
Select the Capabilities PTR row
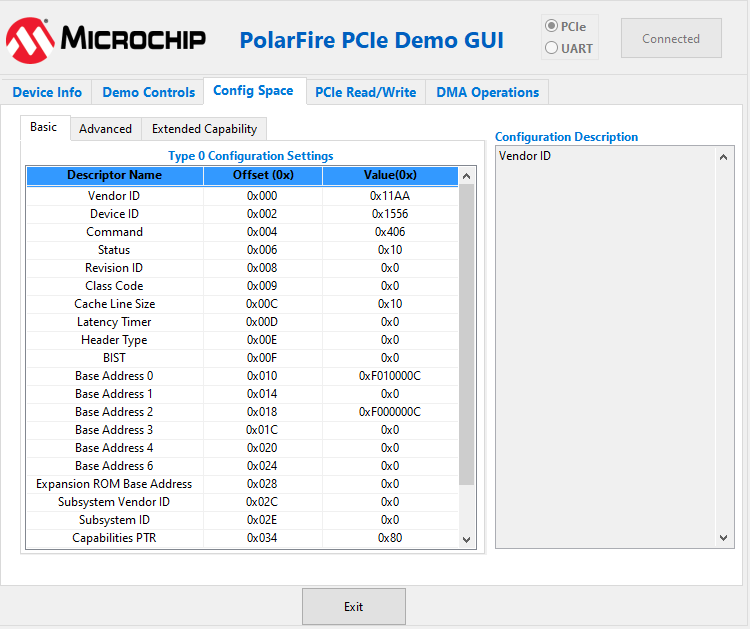point(114,538)
